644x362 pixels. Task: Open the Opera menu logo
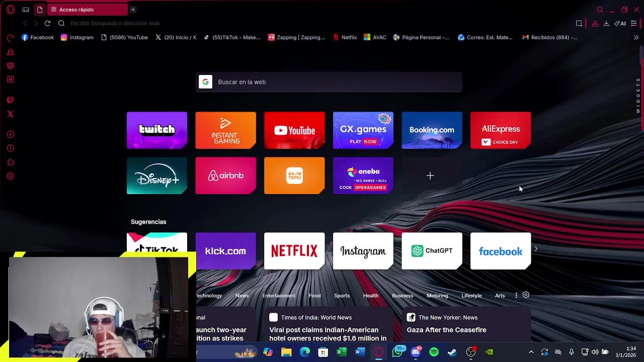pos(10,10)
